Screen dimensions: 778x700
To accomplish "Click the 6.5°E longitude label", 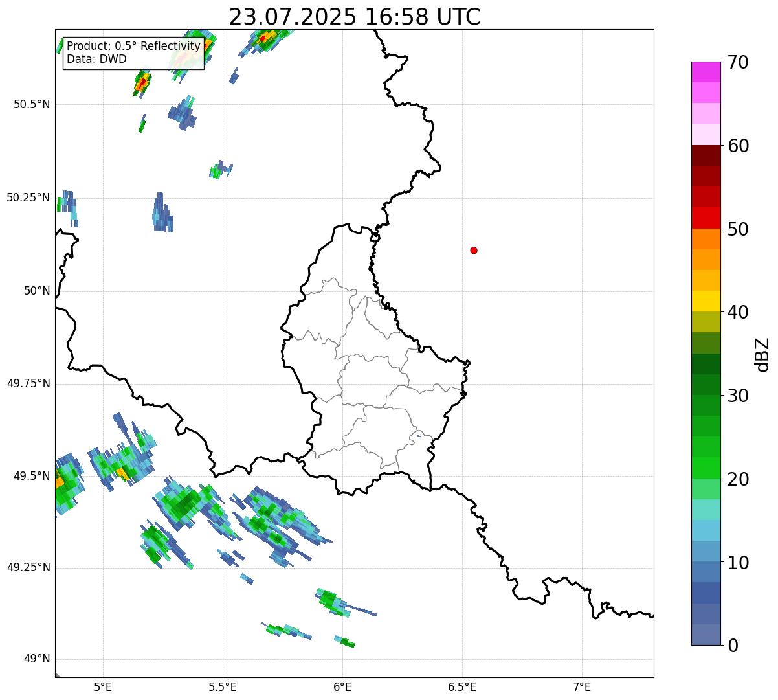I will pos(462,687).
